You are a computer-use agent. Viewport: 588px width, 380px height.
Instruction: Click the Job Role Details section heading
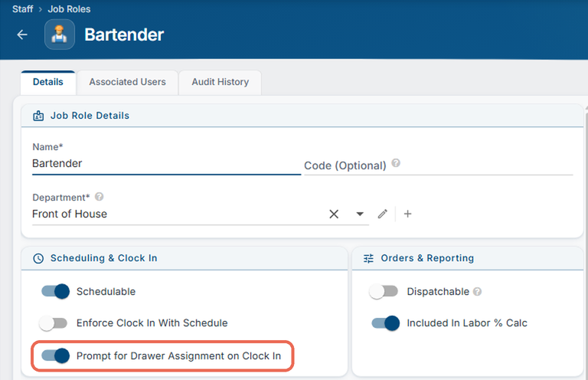tap(90, 116)
